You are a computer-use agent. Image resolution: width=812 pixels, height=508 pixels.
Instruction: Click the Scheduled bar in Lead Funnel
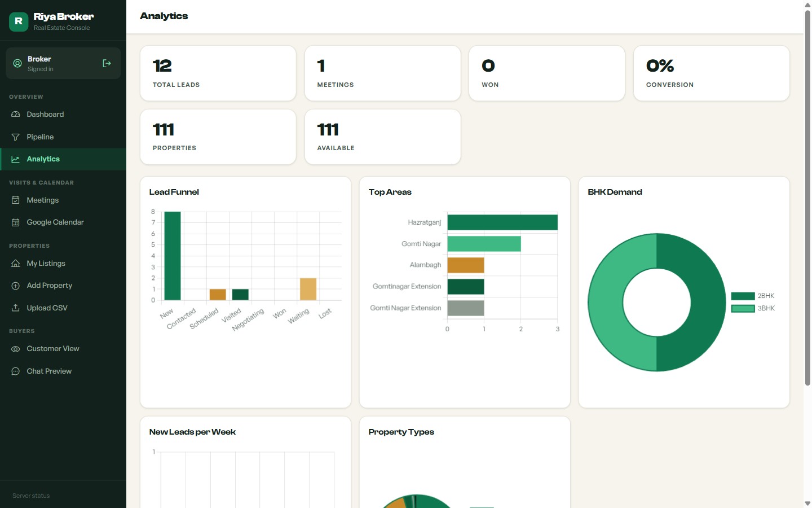[218, 295]
